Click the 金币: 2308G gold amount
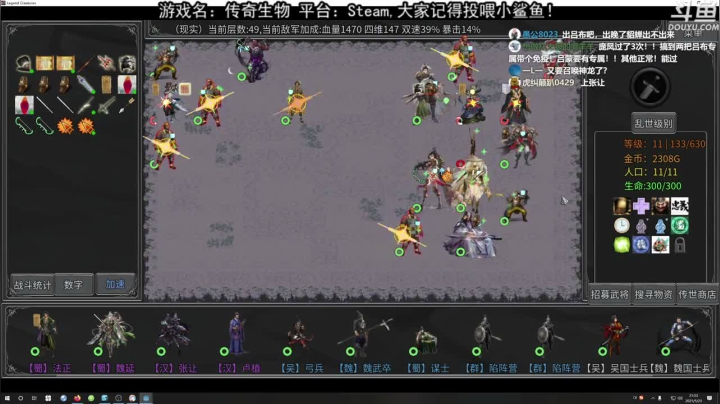720x404 pixels. 652,158
